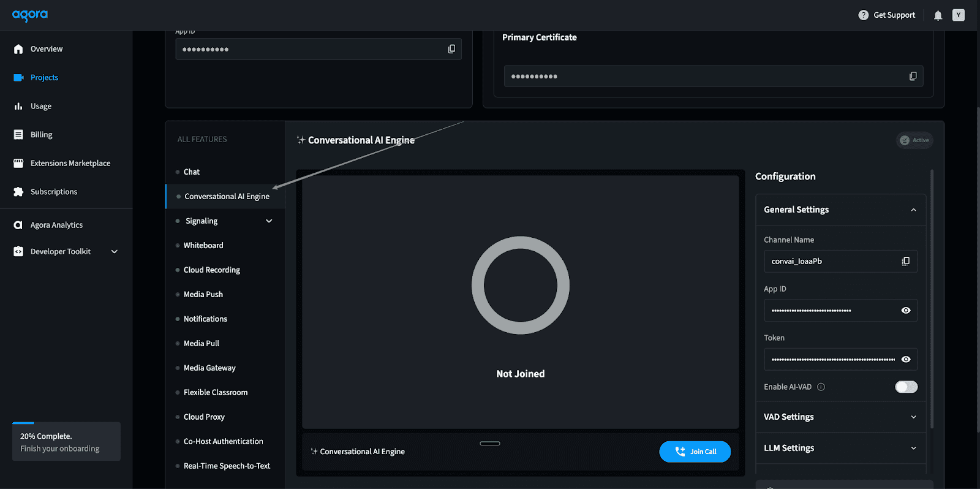Click the notifications bell icon
This screenshot has height=489, width=980.
938,15
